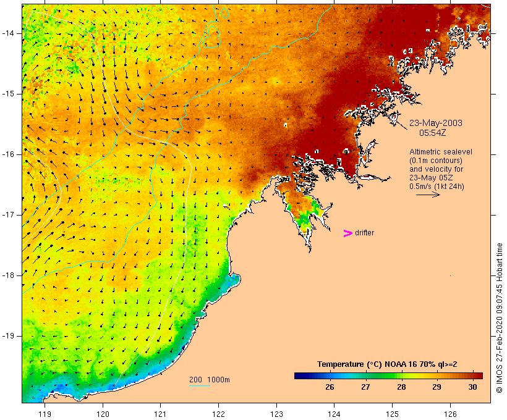This screenshot has height=420, width=507.
Task: Click the '200 1000m' bathymetry legend label
Action: point(210,380)
